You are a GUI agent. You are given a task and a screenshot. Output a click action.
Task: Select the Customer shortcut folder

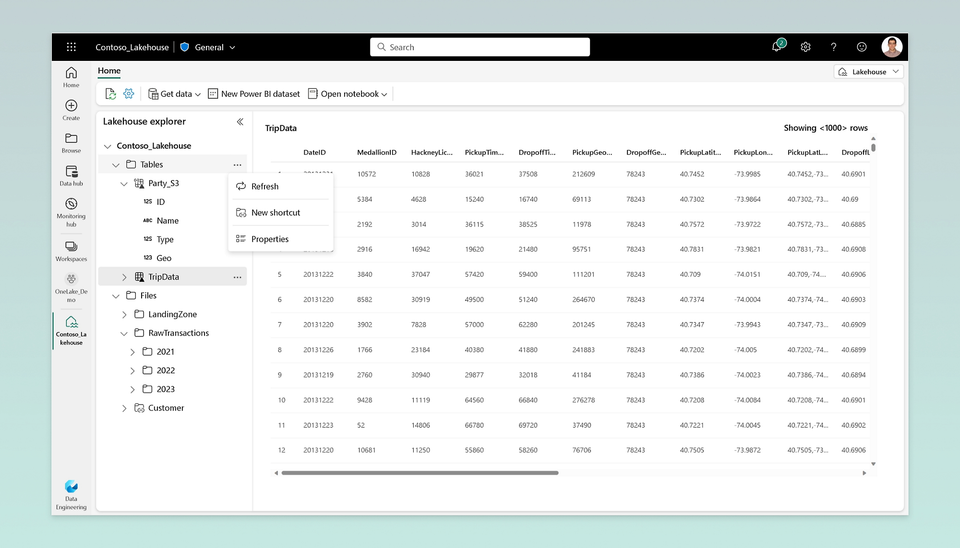[165, 408]
